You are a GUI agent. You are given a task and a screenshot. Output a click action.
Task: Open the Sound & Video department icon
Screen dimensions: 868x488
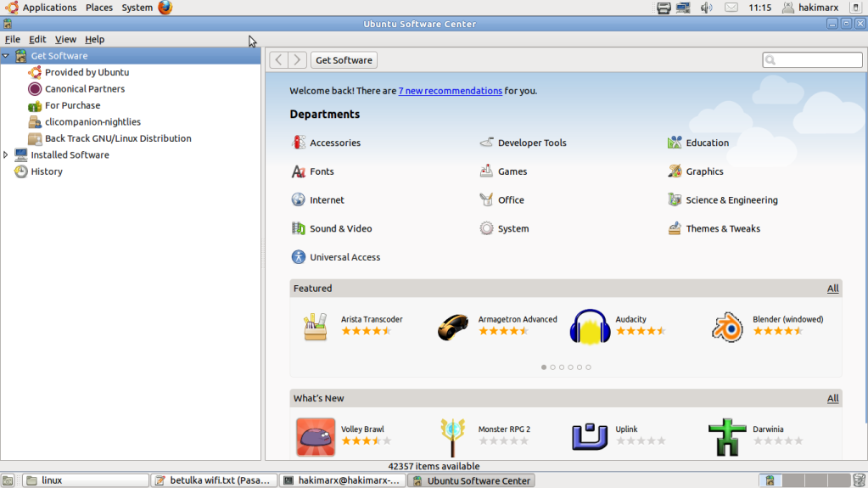coord(299,228)
